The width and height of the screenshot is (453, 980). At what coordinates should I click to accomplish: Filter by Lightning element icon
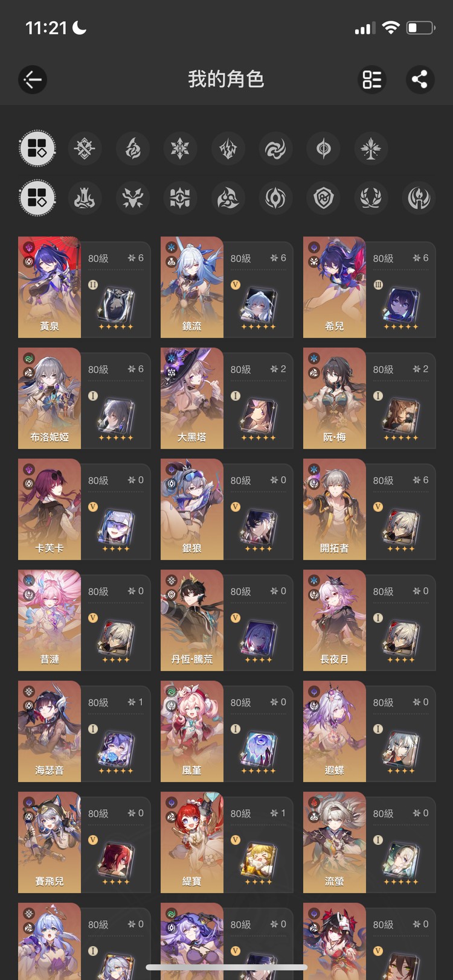(x=228, y=148)
